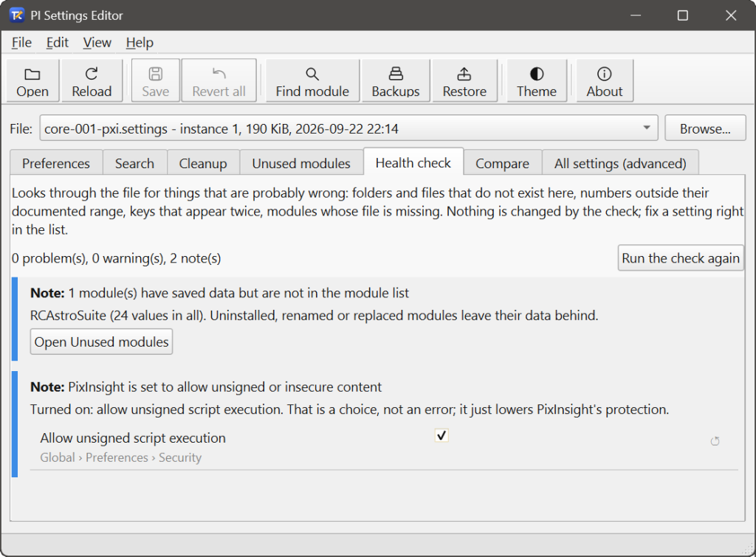Viewport: 756px width, 557px height.
Task: Maximize the PI Settings Editor window
Action: (x=683, y=15)
